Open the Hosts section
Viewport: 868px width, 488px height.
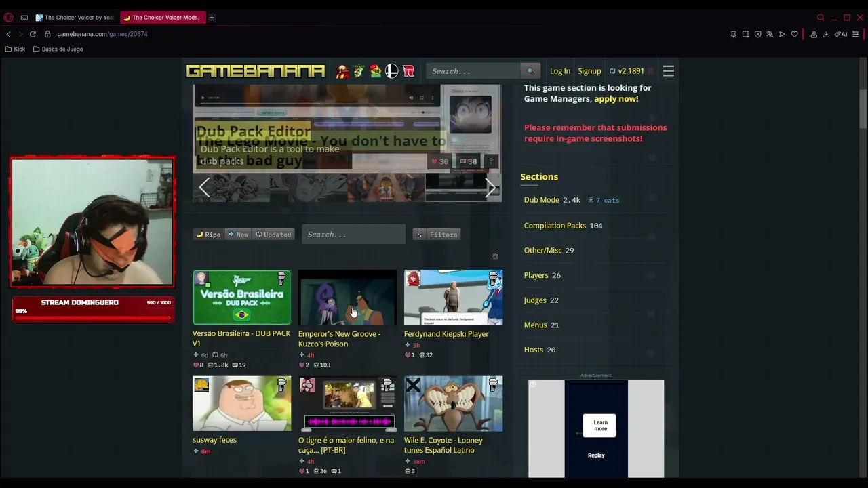click(x=534, y=350)
